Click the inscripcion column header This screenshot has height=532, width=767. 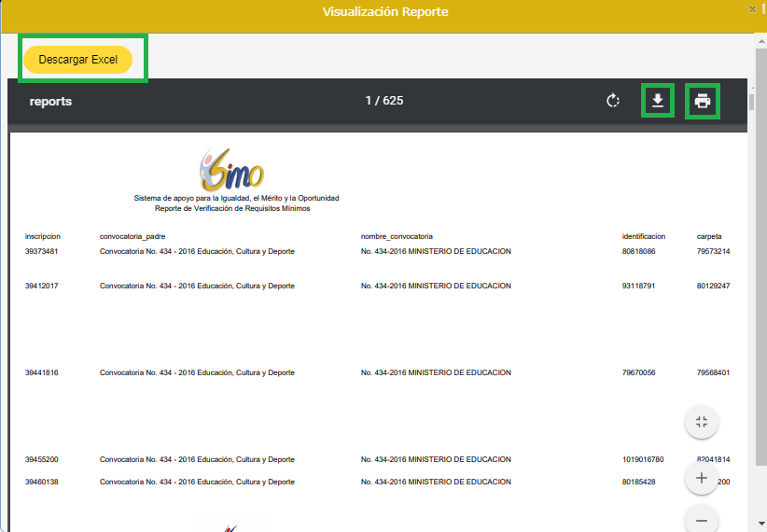pyautogui.click(x=43, y=236)
